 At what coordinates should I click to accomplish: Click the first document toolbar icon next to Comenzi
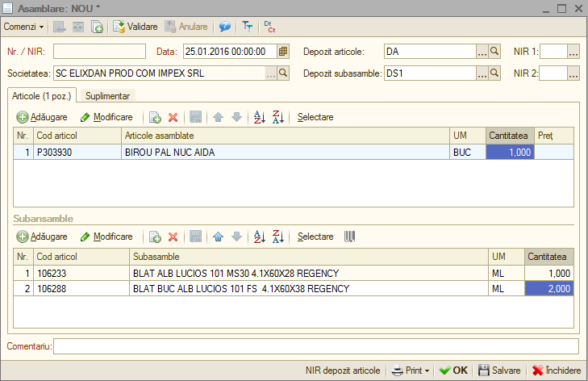[59, 27]
